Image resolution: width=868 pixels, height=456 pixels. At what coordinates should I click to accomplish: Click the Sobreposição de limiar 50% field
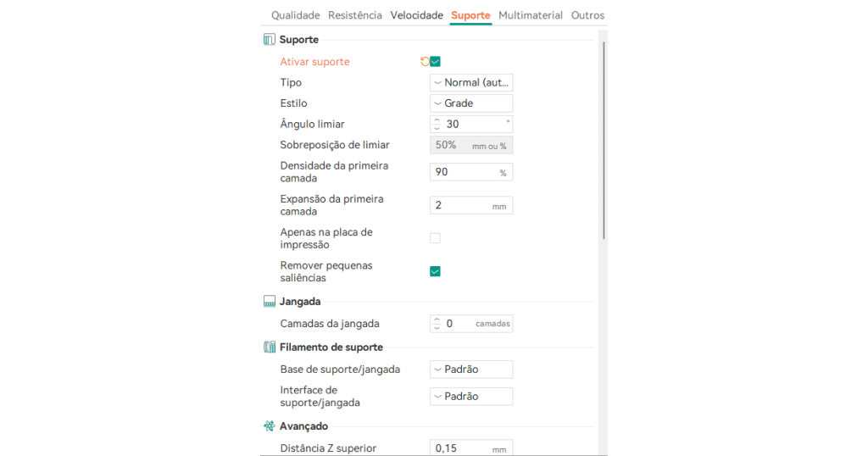[471, 145]
